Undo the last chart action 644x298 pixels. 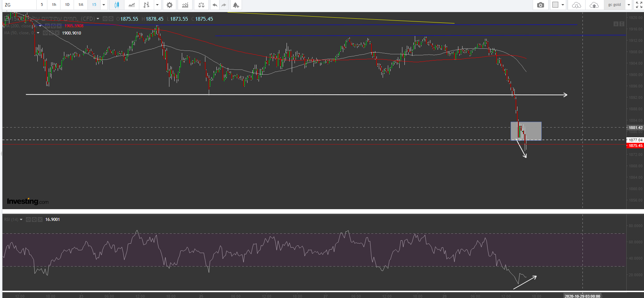(215, 5)
